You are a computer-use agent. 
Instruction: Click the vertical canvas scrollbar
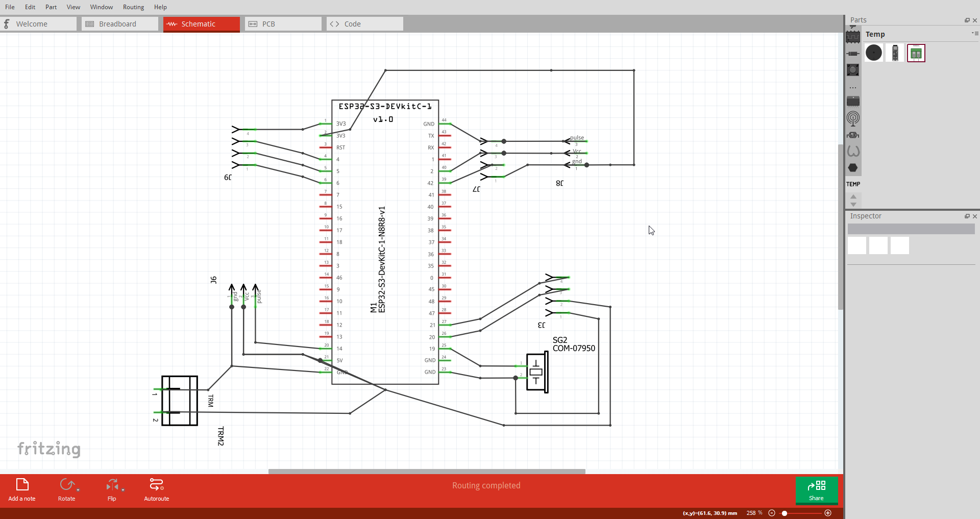(x=841, y=227)
